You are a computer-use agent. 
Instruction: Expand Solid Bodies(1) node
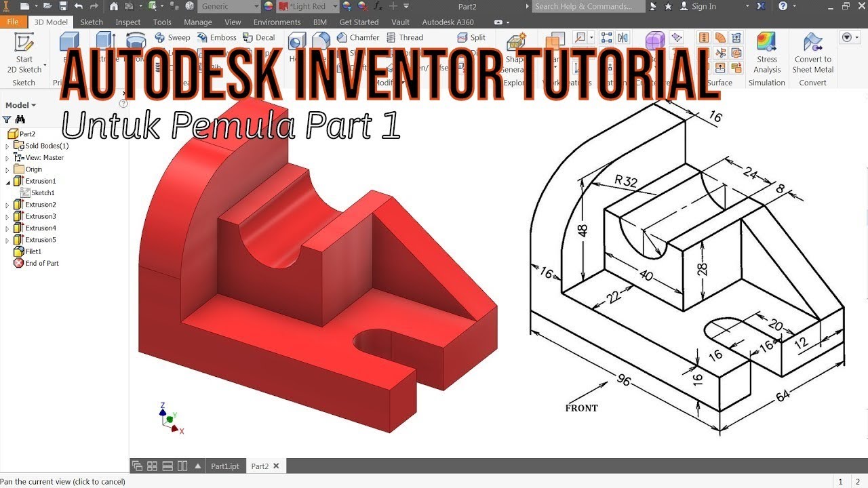(x=7, y=146)
